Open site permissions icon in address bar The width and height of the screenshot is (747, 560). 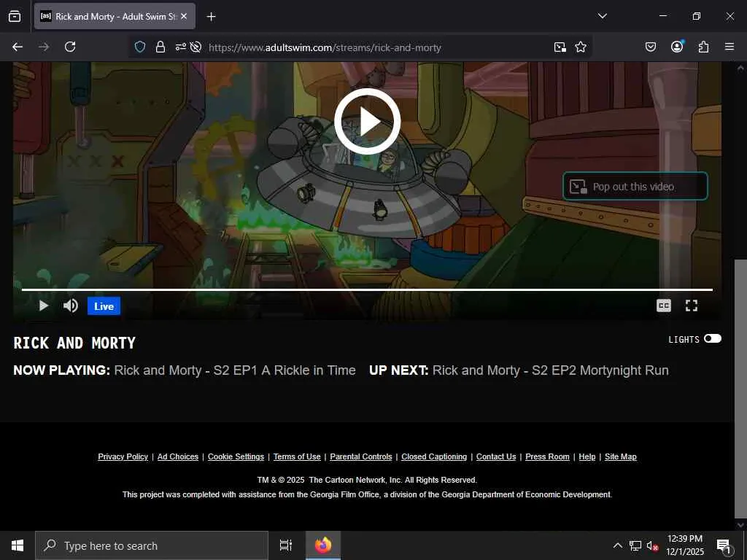(x=181, y=47)
